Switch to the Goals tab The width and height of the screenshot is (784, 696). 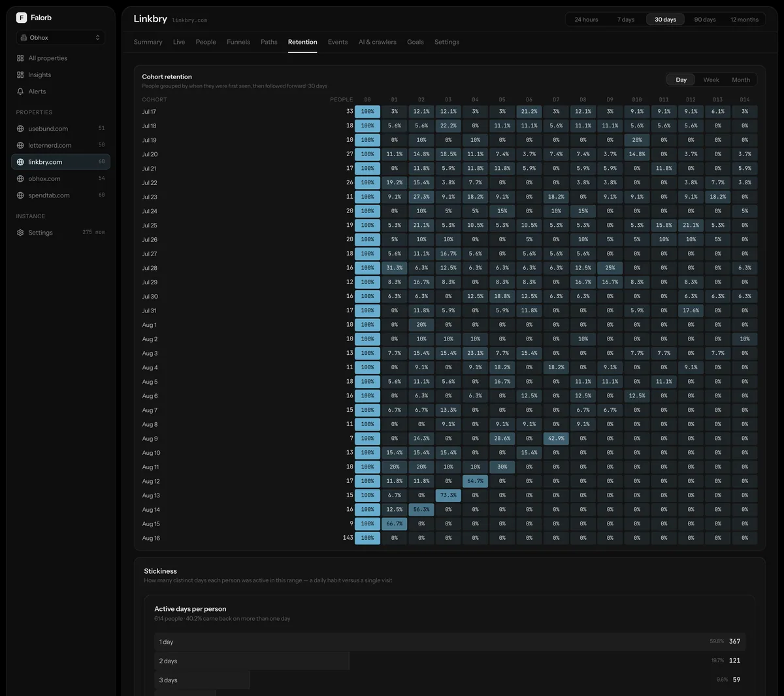pos(416,42)
